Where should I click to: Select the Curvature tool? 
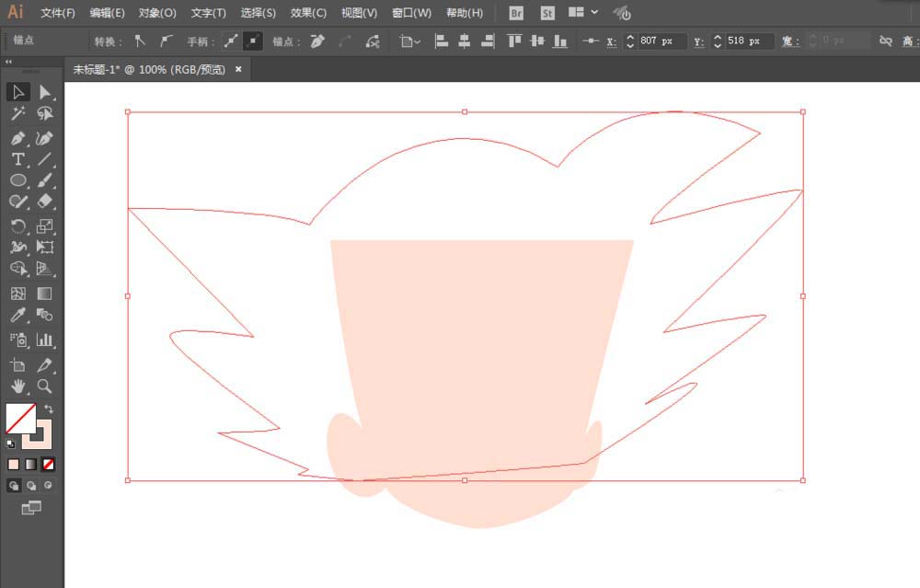[x=44, y=139]
